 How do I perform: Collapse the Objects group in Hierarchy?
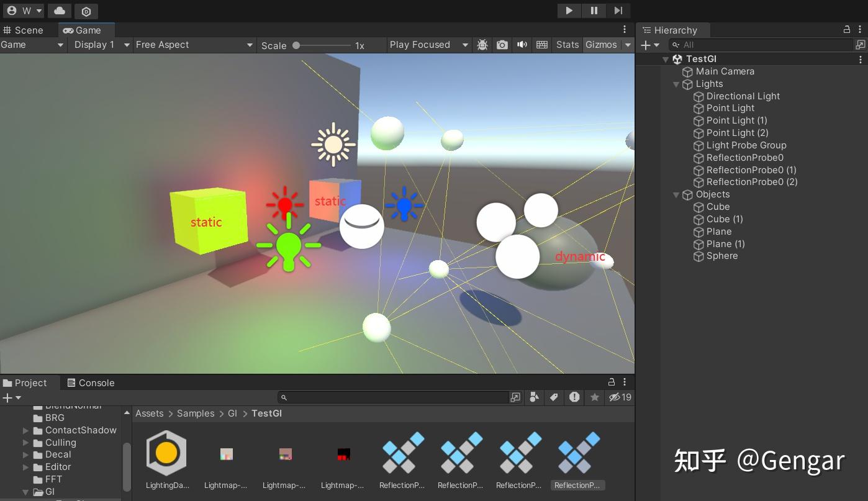pyautogui.click(x=677, y=195)
